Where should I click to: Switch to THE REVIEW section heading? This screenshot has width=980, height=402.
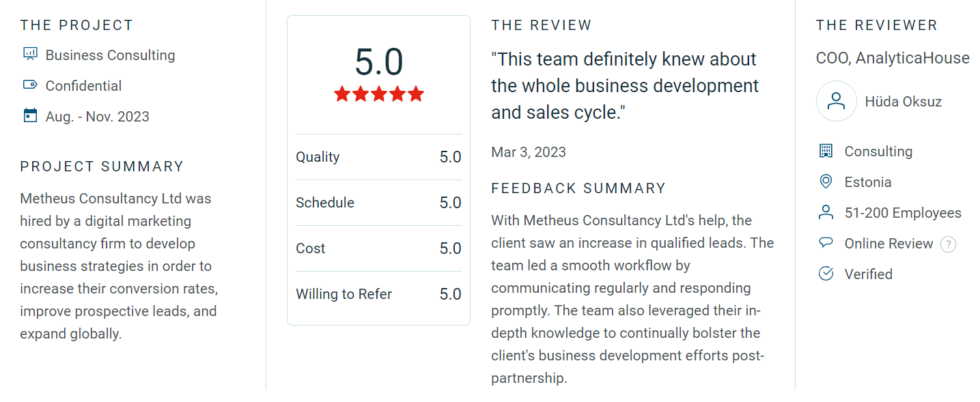(x=541, y=25)
